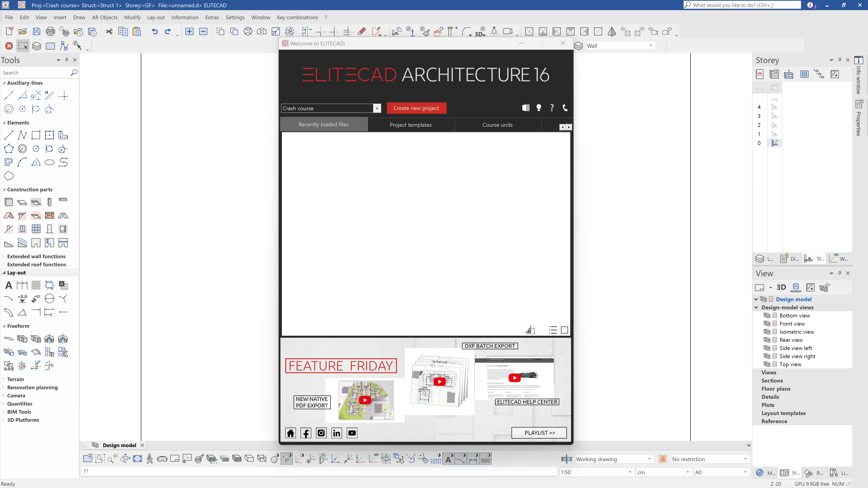Click the Tools Search field
Image resolution: width=868 pixels, height=488 pixels.
click(35, 72)
